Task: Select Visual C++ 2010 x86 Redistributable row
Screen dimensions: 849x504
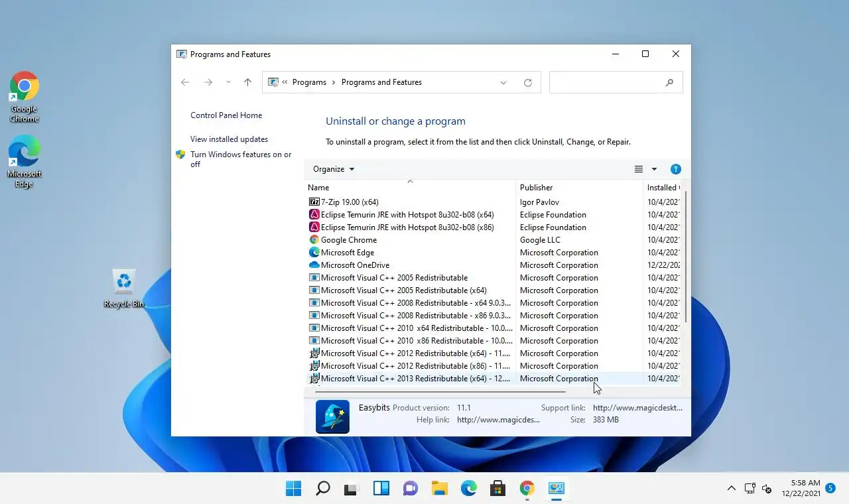Action: coord(493,341)
